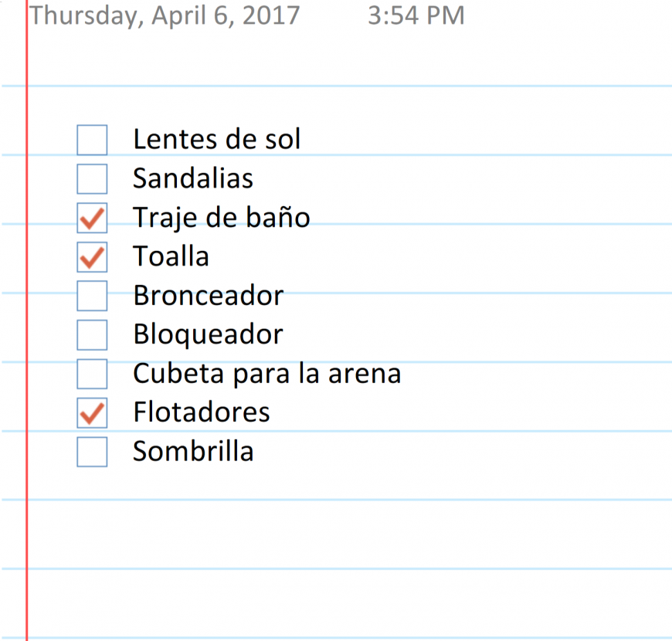The height and width of the screenshot is (641, 672).
Task: Place cursor in Flotadores text
Action: coord(202,412)
